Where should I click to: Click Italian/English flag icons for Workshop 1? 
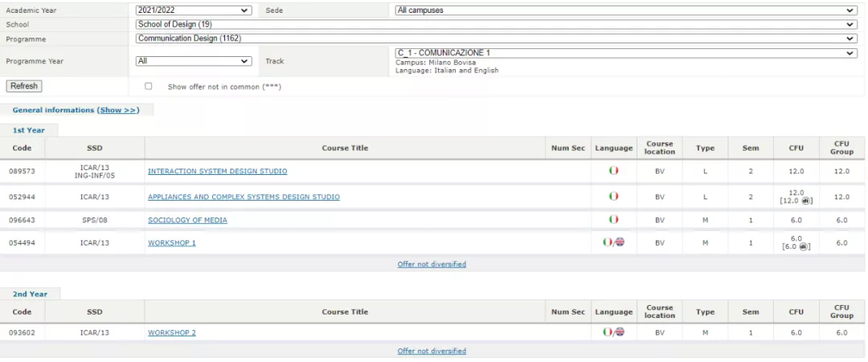point(613,242)
